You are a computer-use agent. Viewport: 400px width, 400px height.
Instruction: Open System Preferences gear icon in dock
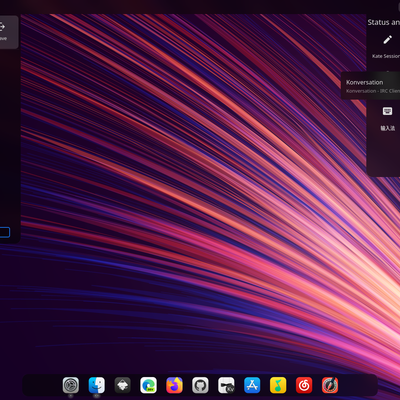pyautogui.click(x=71, y=385)
